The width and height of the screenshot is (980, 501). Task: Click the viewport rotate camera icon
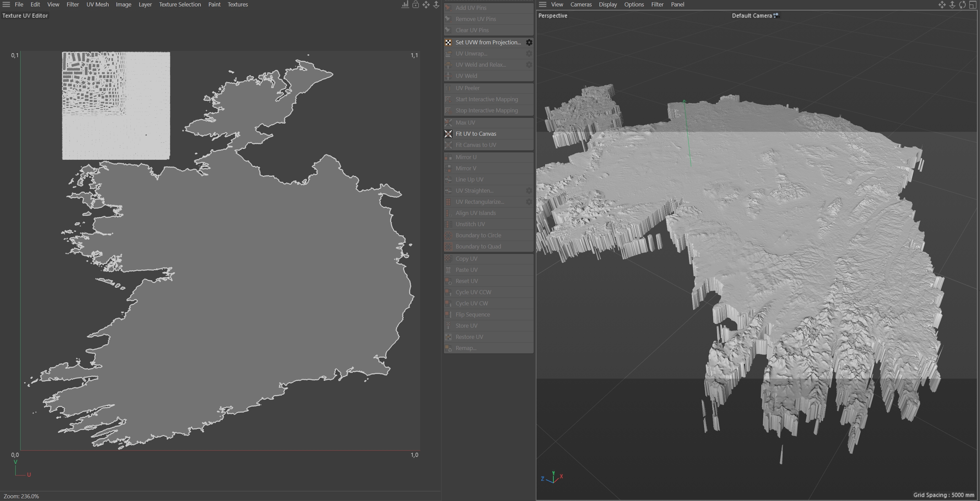click(x=962, y=4)
